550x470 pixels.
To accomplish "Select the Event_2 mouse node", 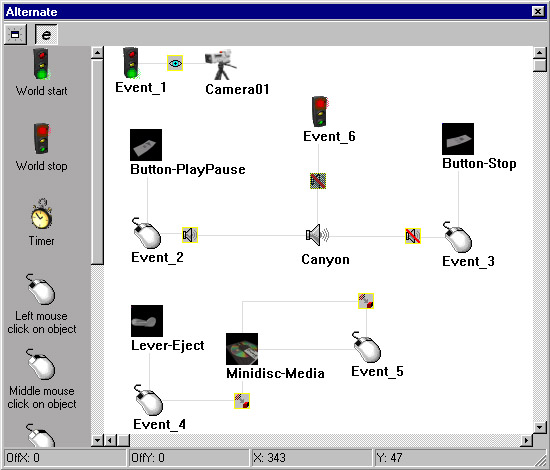I will pos(147,233).
